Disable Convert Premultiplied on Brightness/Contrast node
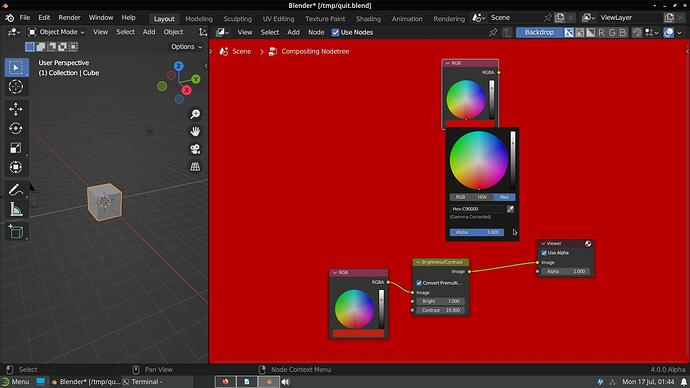Screen dimensions: 690x388 (x=419, y=283)
